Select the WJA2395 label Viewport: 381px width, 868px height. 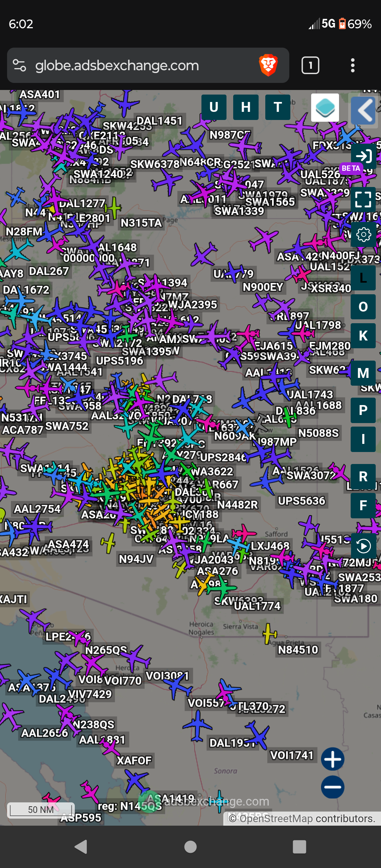(192, 305)
